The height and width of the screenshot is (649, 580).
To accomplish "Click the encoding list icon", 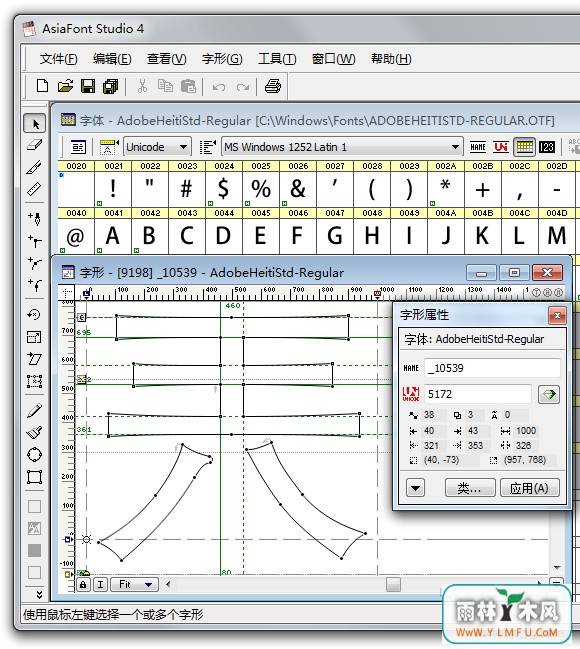I will [x=208, y=147].
